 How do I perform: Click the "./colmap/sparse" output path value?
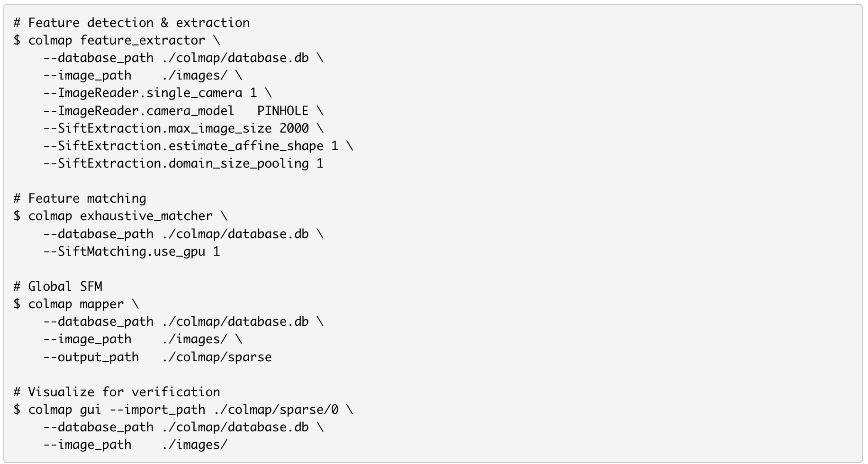point(217,357)
